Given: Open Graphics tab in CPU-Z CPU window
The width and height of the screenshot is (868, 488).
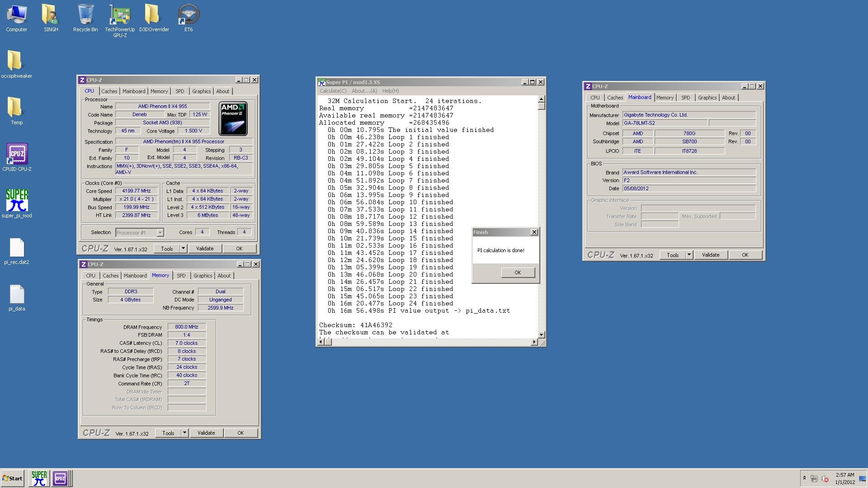Looking at the screenshot, I should click(x=201, y=91).
